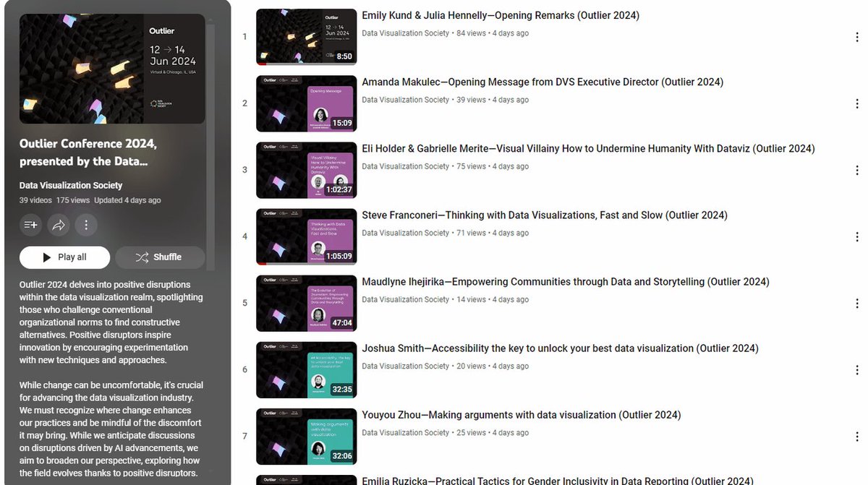The width and height of the screenshot is (868, 485).
Task: Click channel name under Maudlyne Ihejirika video
Action: [406, 299]
